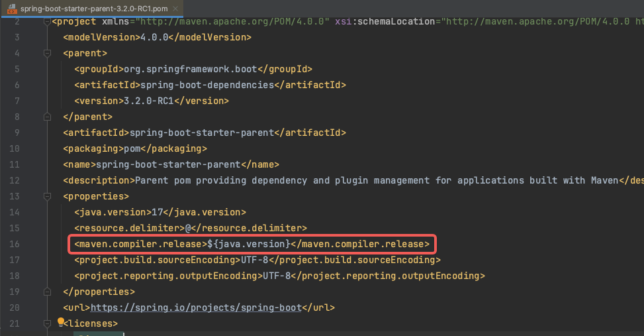Select the spring-boot-starter-parent-3.2.0-RC1.pom tab
Viewport: 644px width, 336px height.
click(x=94, y=8)
